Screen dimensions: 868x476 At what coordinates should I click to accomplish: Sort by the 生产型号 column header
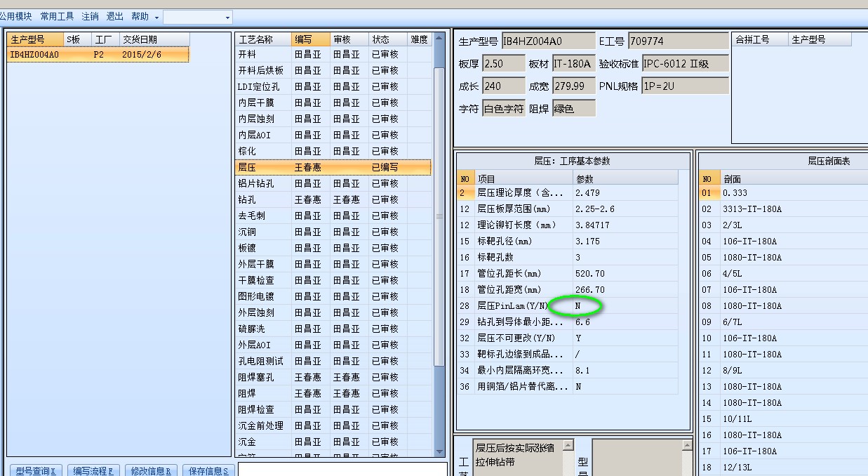36,39
